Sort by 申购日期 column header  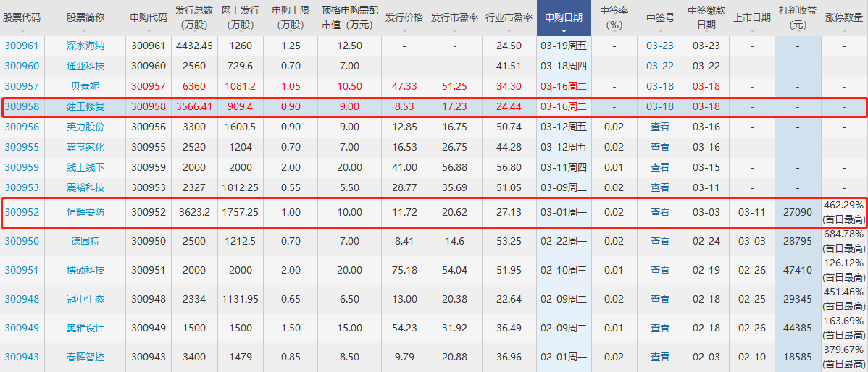coord(564,17)
